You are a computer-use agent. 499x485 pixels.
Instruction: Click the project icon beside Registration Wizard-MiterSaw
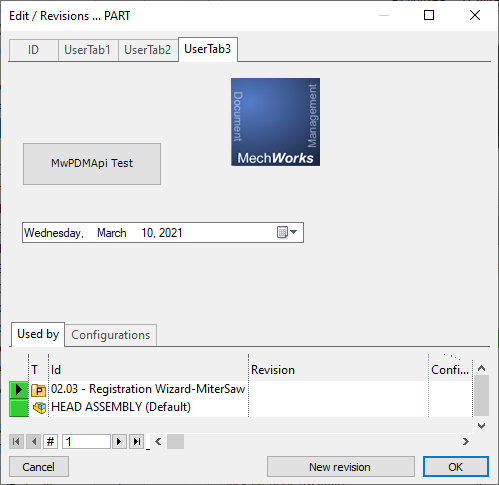[39, 390]
